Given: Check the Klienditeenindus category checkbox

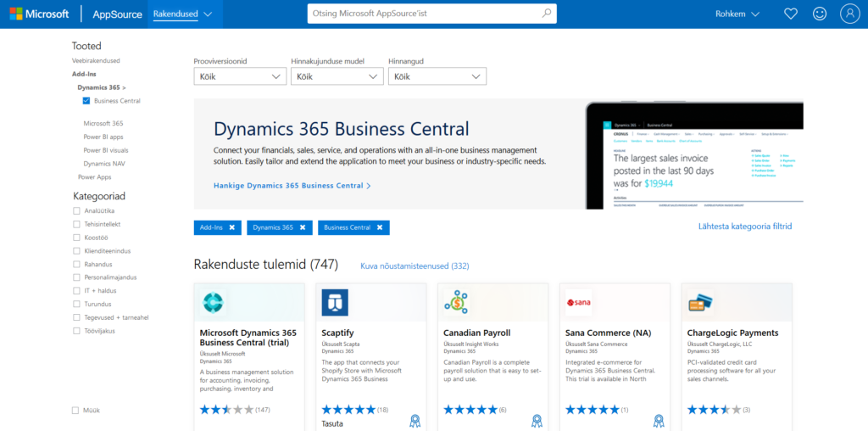Looking at the screenshot, I should pos(76,251).
